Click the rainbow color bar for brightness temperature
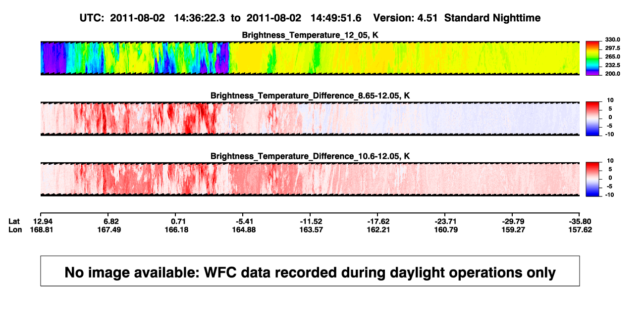Viewport: 644px width, 330px height. pyautogui.click(x=593, y=58)
